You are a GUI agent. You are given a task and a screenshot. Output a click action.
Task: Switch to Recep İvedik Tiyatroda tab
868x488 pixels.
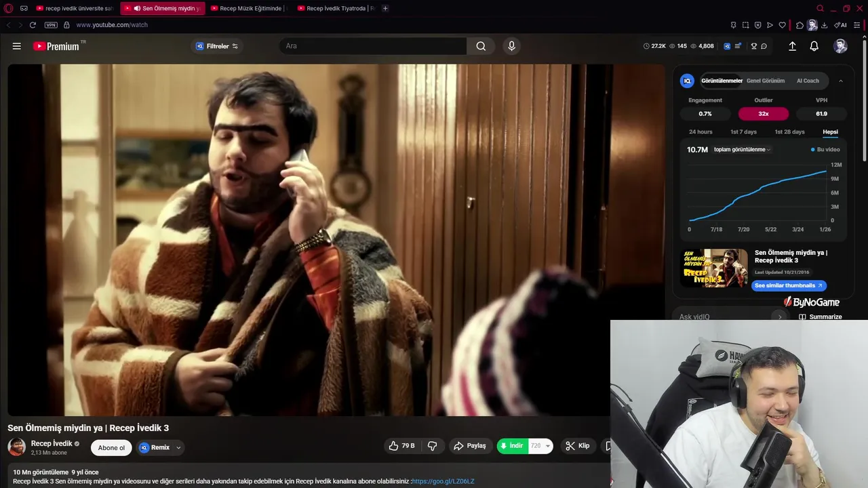(336, 8)
